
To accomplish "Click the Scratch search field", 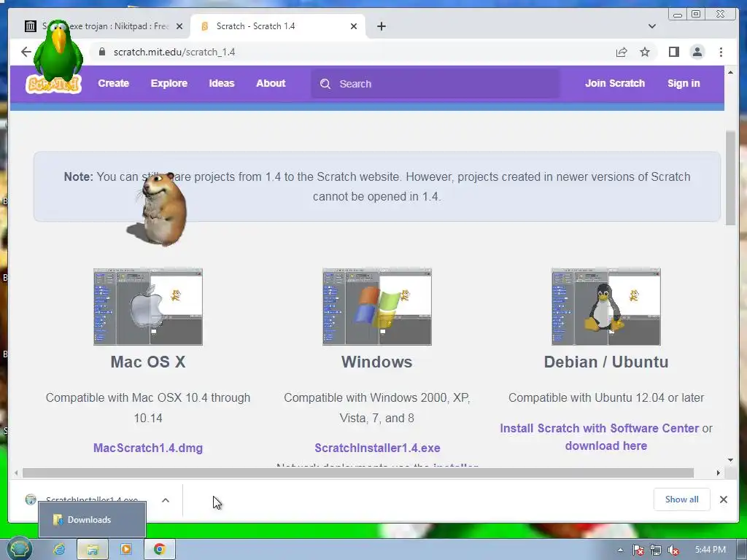I will click(x=436, y=84).
